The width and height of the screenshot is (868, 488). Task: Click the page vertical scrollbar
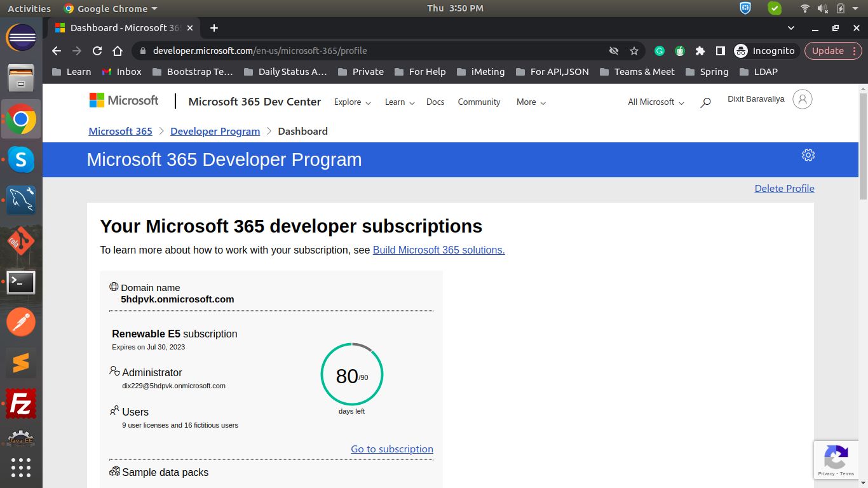coord(863,146)
